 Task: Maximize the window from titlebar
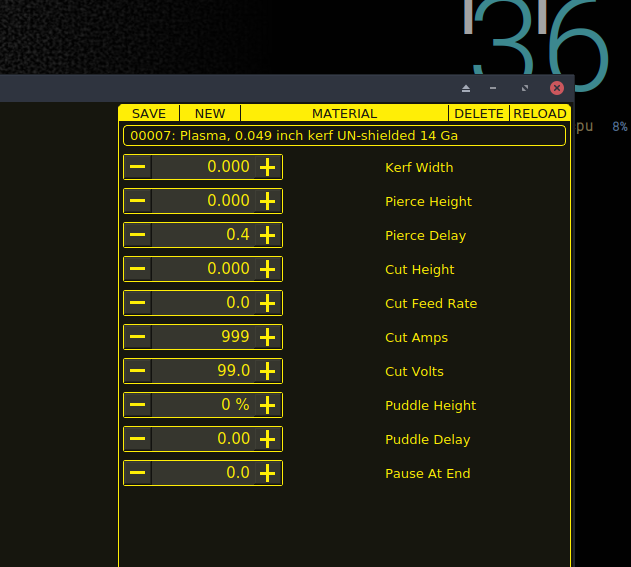click(525, 88)
